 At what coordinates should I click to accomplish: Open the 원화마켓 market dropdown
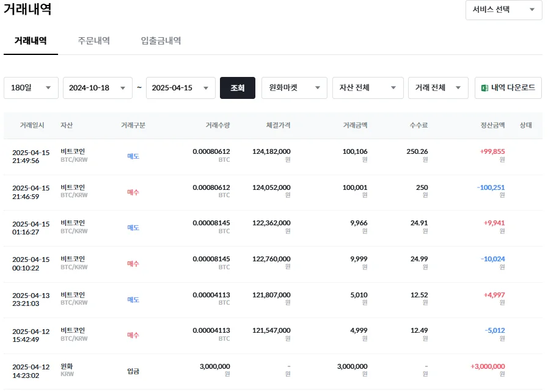(x=294, y=88)
